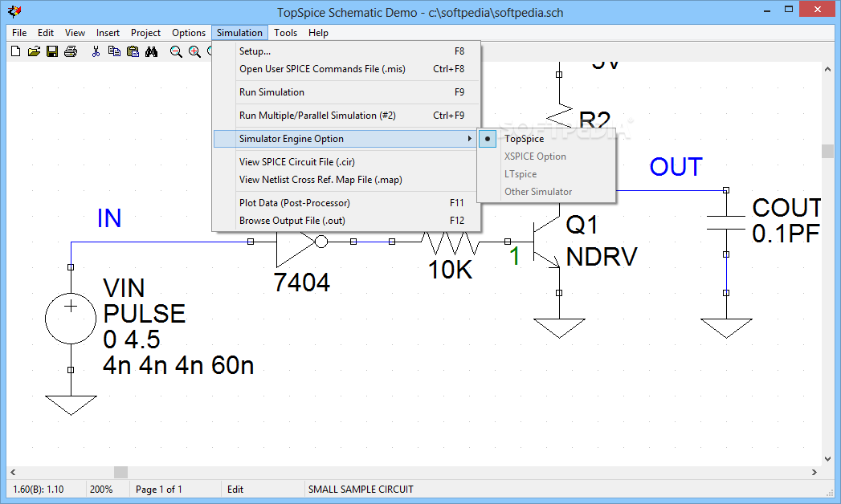This screenshot has height=504, width=841.
Task: Open the Project menu
Action: click(146, 33)
